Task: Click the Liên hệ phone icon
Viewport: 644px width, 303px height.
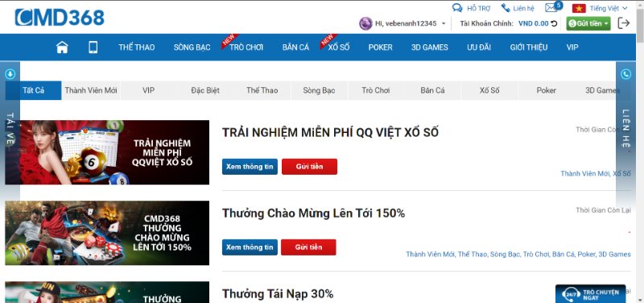Action: pyautogui.click(x=506, y=8)
